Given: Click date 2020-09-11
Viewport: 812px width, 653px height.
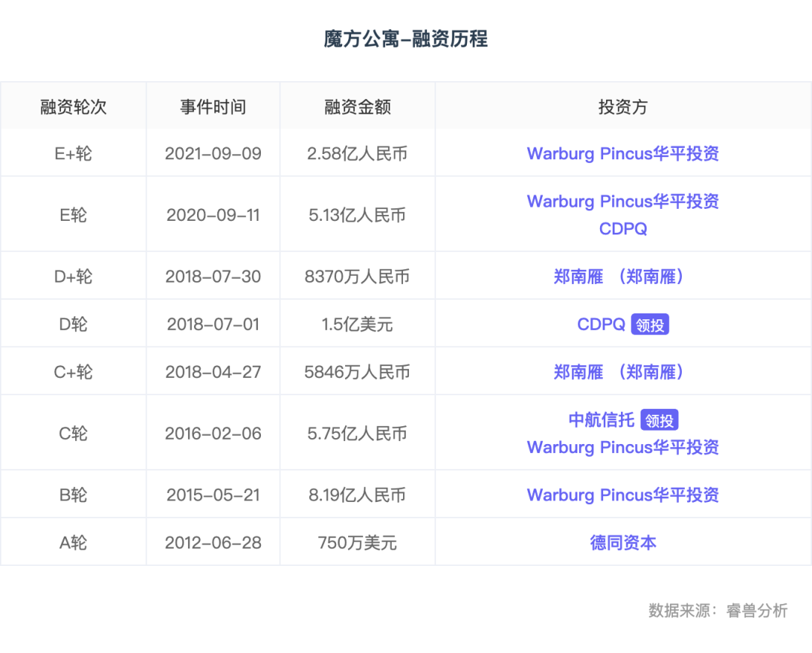Looking at the screenshot, I should pos(213,215).
